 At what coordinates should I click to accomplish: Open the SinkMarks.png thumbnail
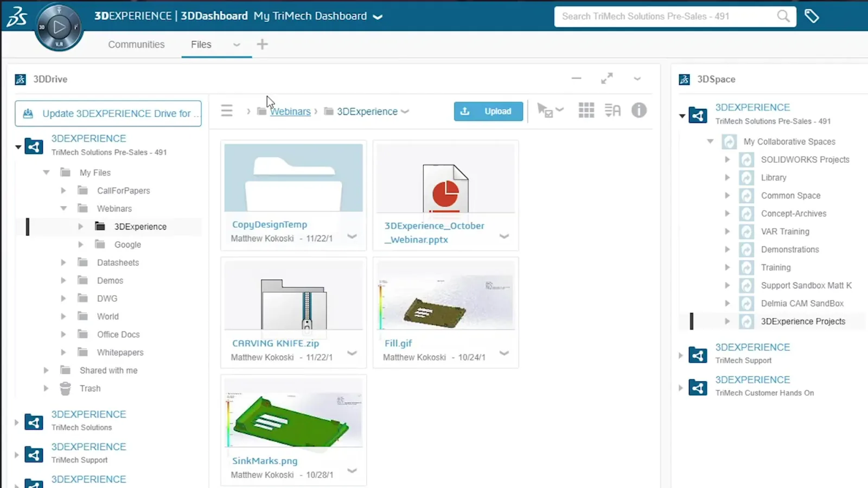click(293, 413)
